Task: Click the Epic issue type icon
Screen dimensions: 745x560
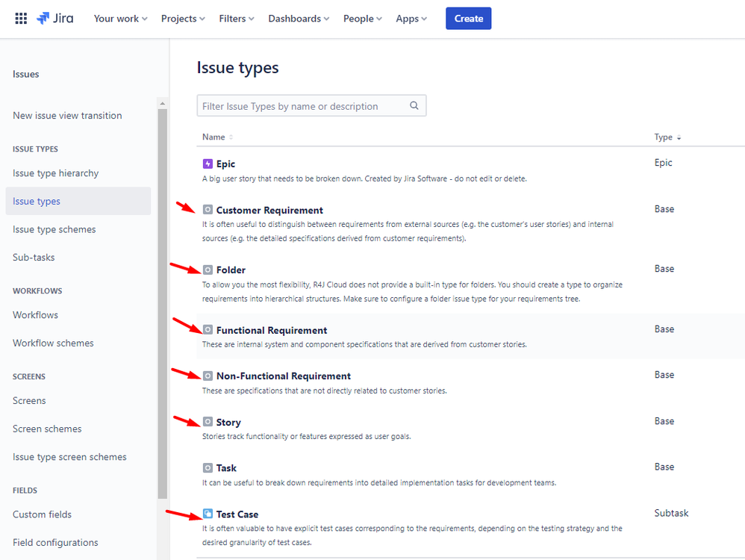Action: click(x=208, y=164)
